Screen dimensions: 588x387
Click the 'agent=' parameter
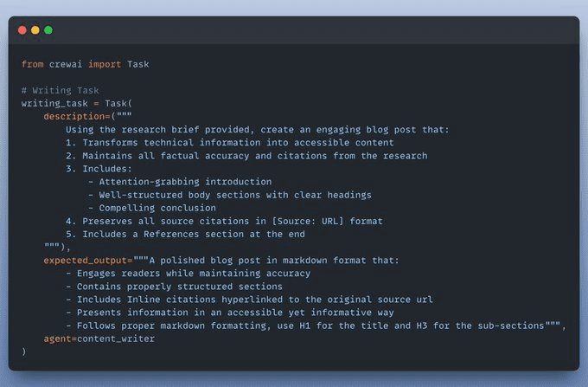(x=60, y=339)
